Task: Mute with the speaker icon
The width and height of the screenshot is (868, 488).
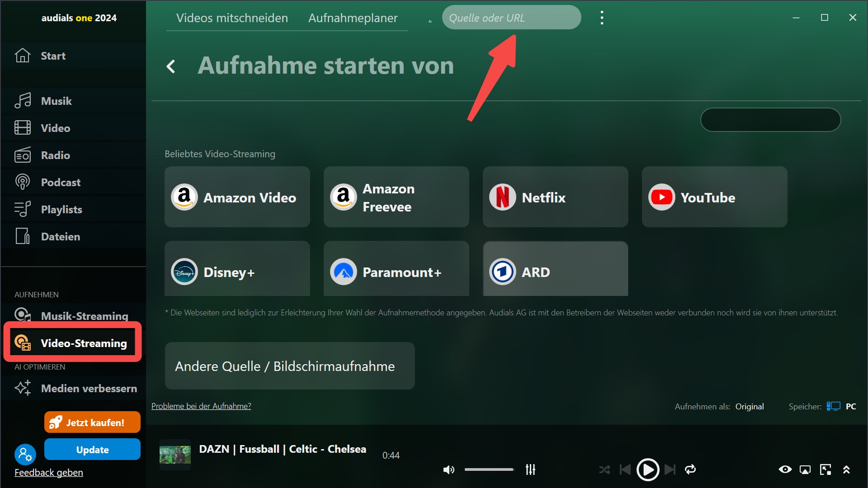Action: pos(448,470)
